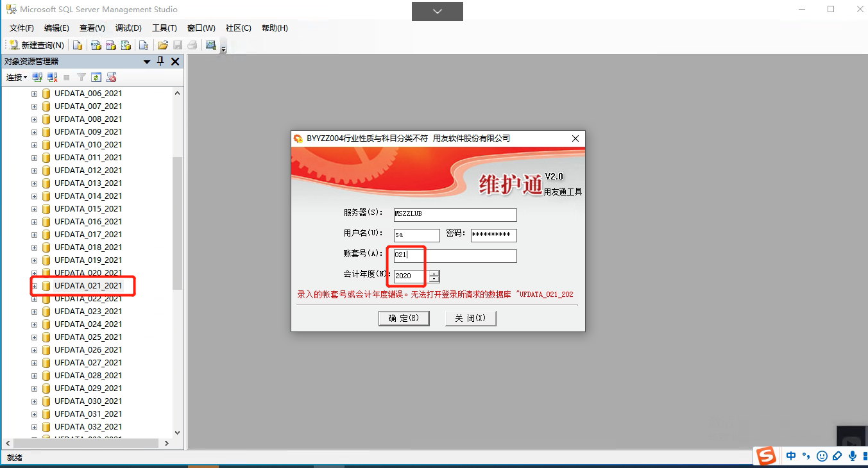Start a SQL Server Compact query
This screenshot has height=468, width=868.
coord(144,45)
